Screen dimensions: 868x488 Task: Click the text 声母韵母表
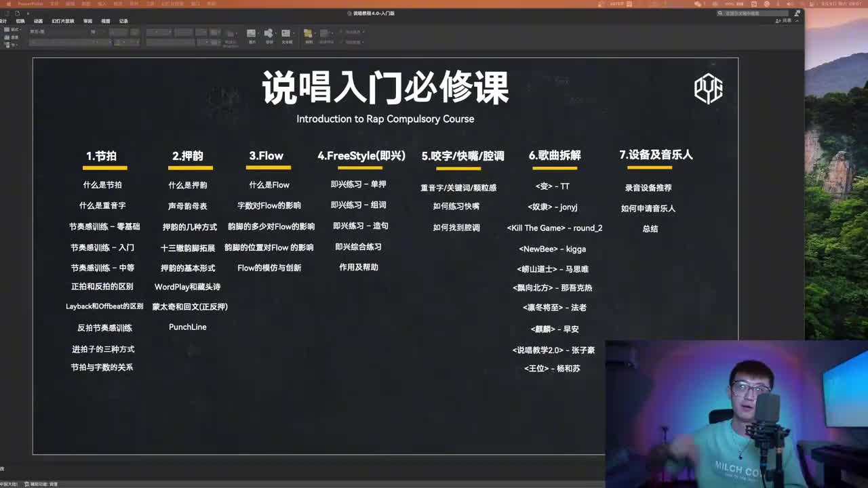(x=188, y=206)
